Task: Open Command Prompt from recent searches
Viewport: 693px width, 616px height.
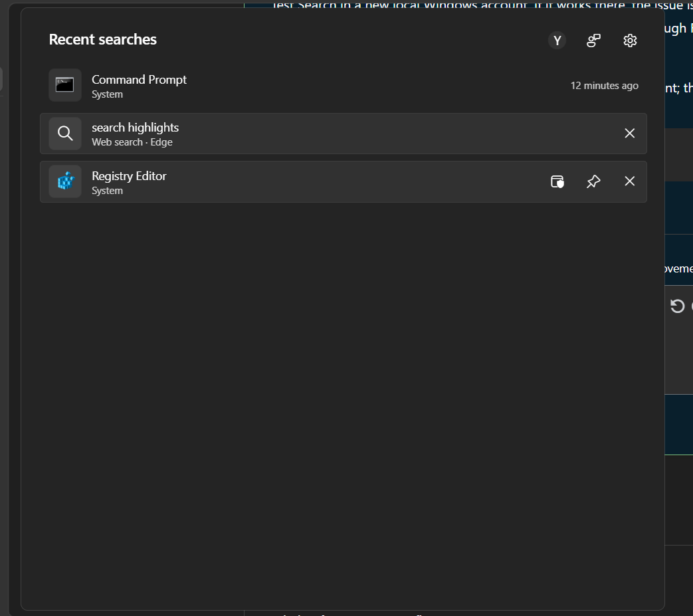Action: click(344, 85)
